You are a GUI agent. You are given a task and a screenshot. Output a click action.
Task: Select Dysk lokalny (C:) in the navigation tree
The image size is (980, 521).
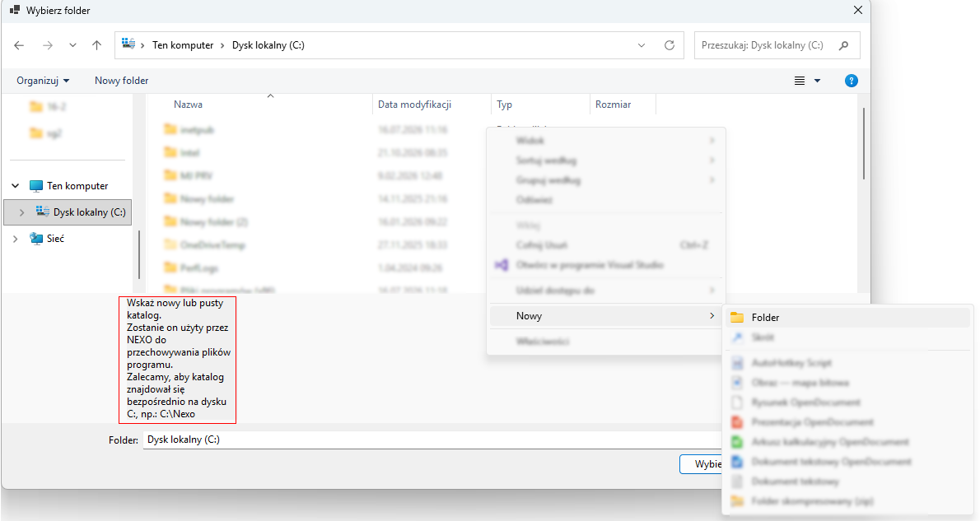68,212
